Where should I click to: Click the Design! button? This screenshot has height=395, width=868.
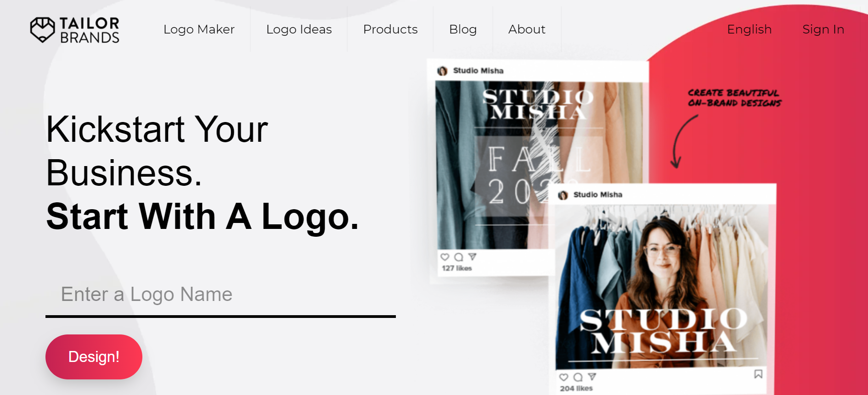tap(94, 357)
